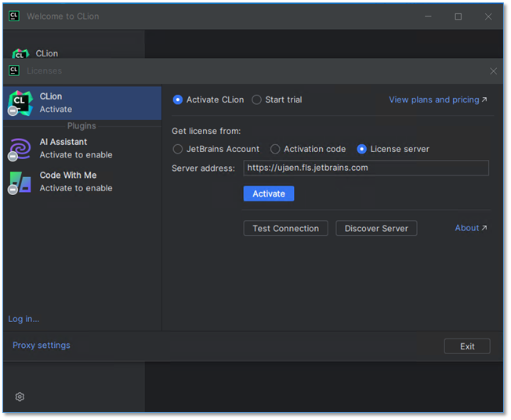Click CLion icon in Licenses title bar
The height and width of the screenshot is (420, 511).
pos(14,71)
